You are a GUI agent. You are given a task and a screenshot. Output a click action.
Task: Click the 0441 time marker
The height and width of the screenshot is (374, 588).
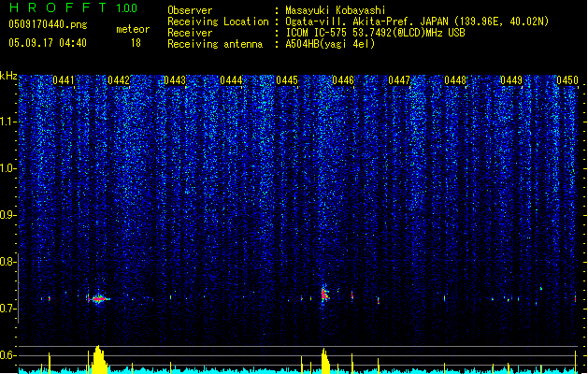point(63,80)
